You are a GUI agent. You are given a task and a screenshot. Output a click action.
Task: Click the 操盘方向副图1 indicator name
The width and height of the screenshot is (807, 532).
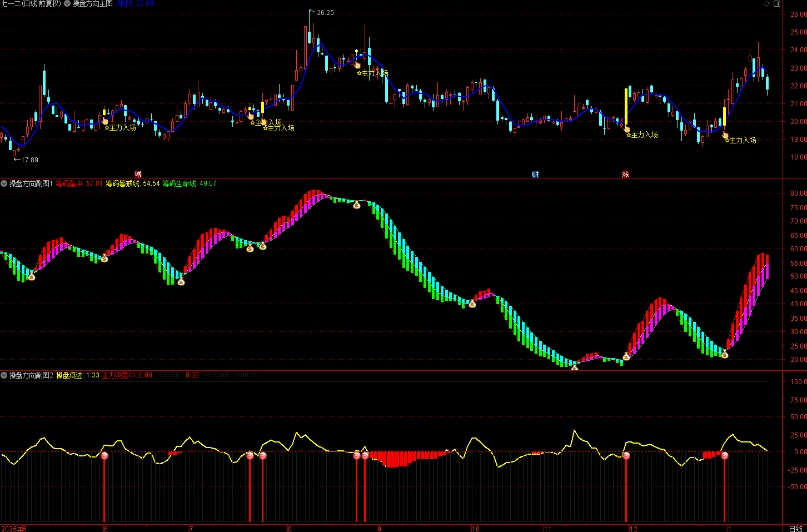31,183
